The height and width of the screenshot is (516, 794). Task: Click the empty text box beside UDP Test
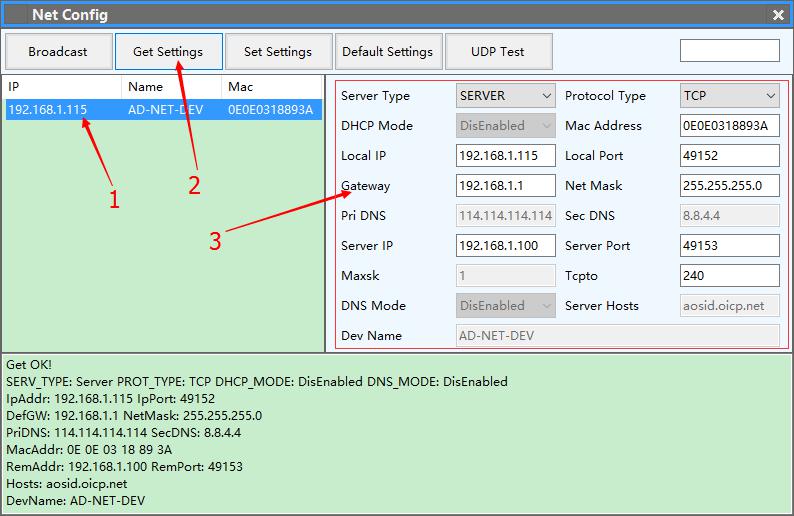(729, 51)
